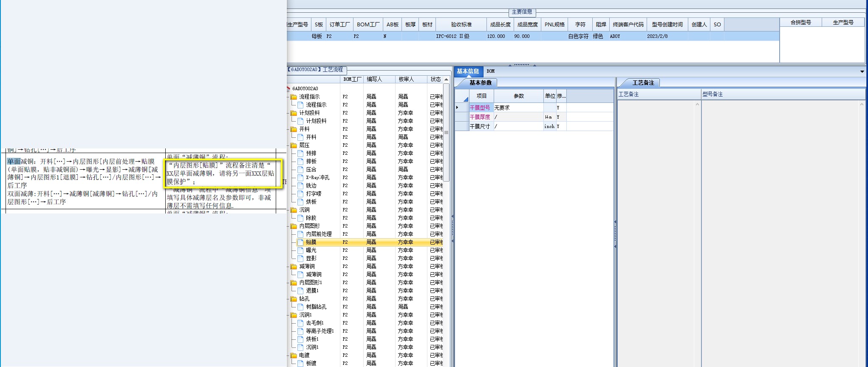Click the document icon beside 打字唛
The width and height of the screenshot is (868, 367).
[301, 194]
